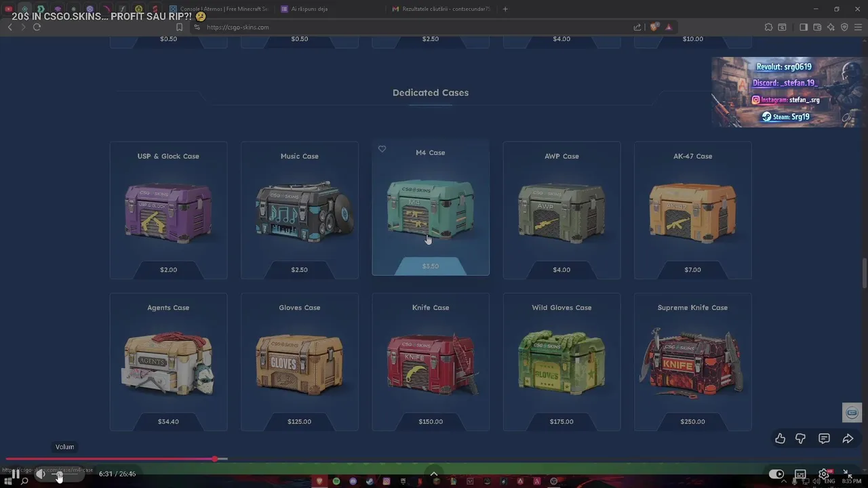Open a new browser tab
The image size is (868, 488).
pos(505,9)
